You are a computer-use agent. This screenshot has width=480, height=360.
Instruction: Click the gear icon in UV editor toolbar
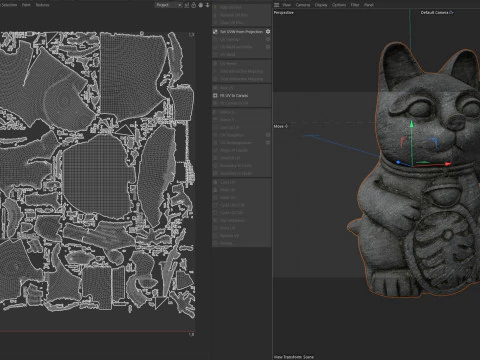(x=201, y=5)
